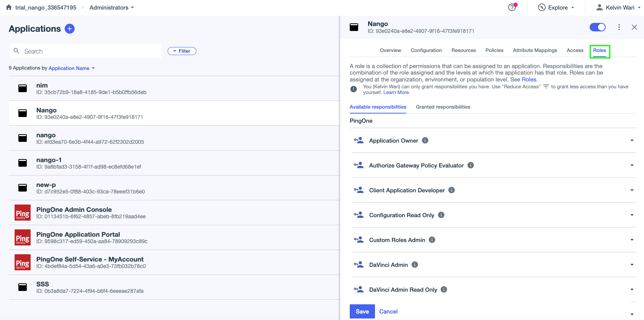Expand the Configuration Read Only role
The width and height of the screenshot is (644, 320).
pyautogui.click(x=632, y=215)
